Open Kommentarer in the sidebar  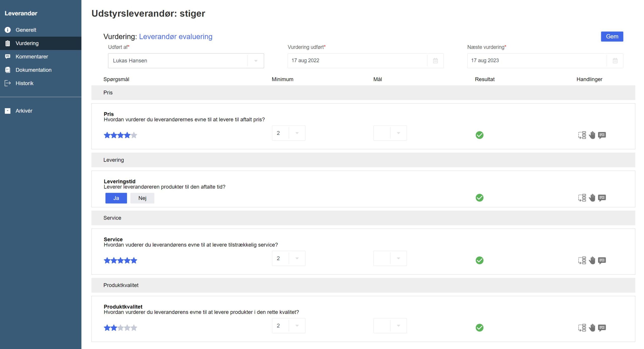(x=32, y=57)
